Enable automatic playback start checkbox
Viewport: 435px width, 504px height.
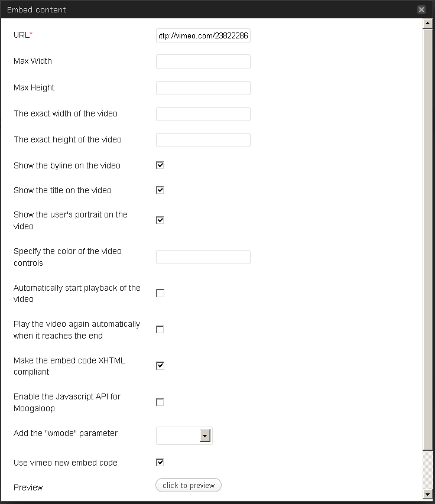tap(160, 293)
